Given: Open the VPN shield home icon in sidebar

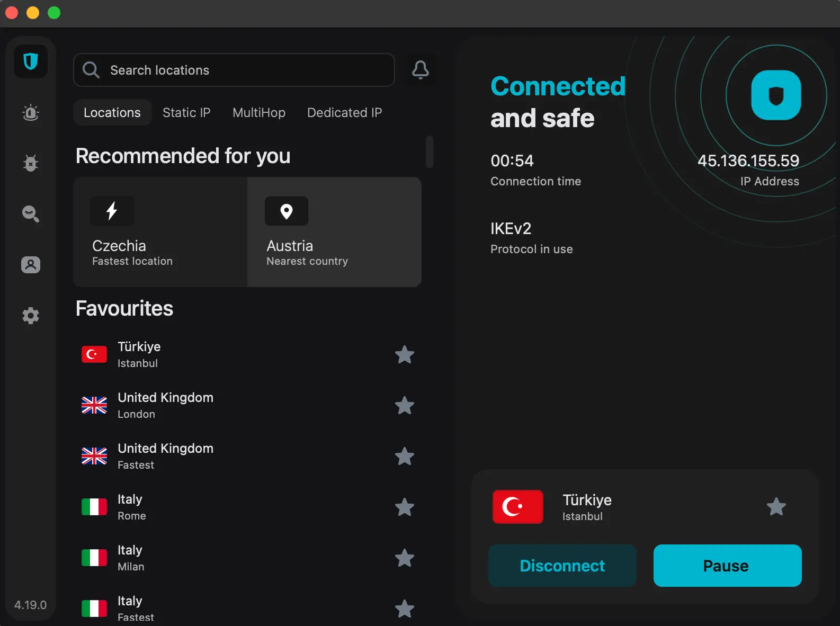Looking at the screenshot, I should point(31,62).
